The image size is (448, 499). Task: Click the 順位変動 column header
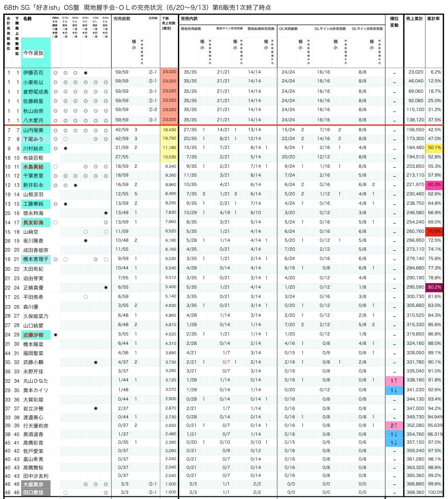point(394,22)
